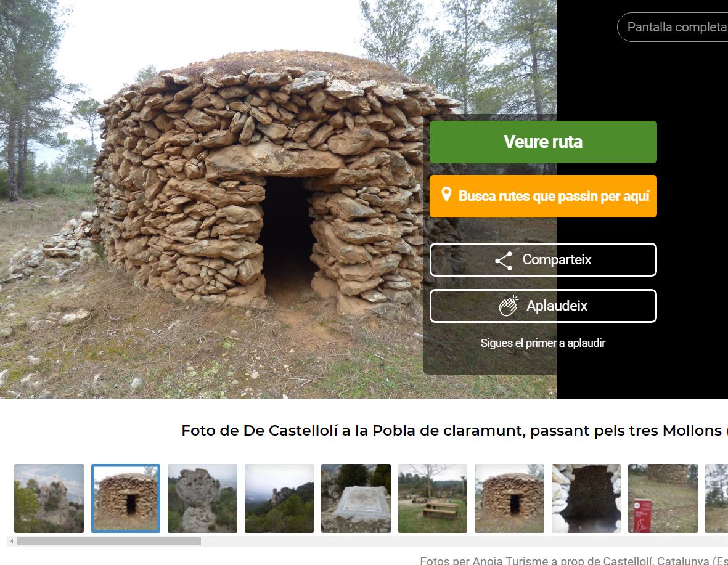
Task: Click the Comparteix button label
Action: (x=557, y=259)
